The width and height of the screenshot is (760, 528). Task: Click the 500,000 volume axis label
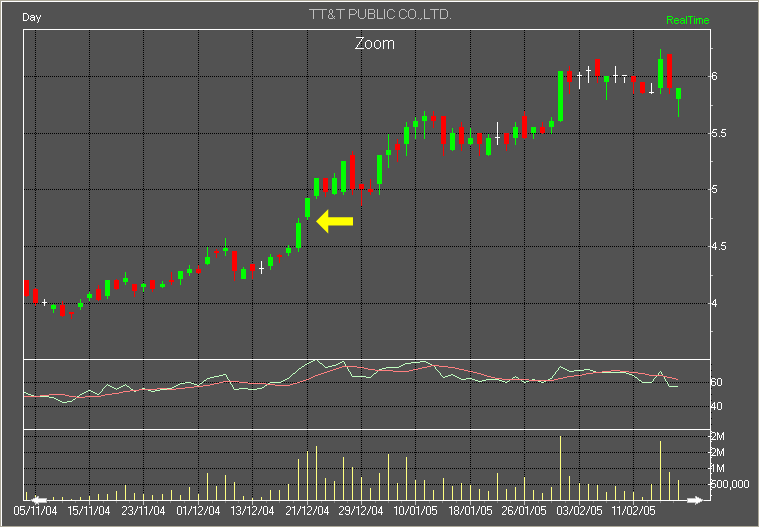(730, 484)
